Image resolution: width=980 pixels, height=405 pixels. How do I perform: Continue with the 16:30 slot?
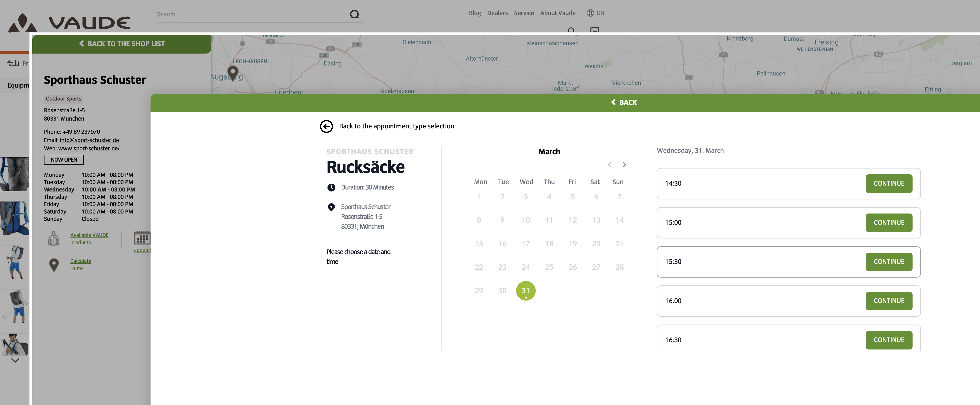coord(888,340)
